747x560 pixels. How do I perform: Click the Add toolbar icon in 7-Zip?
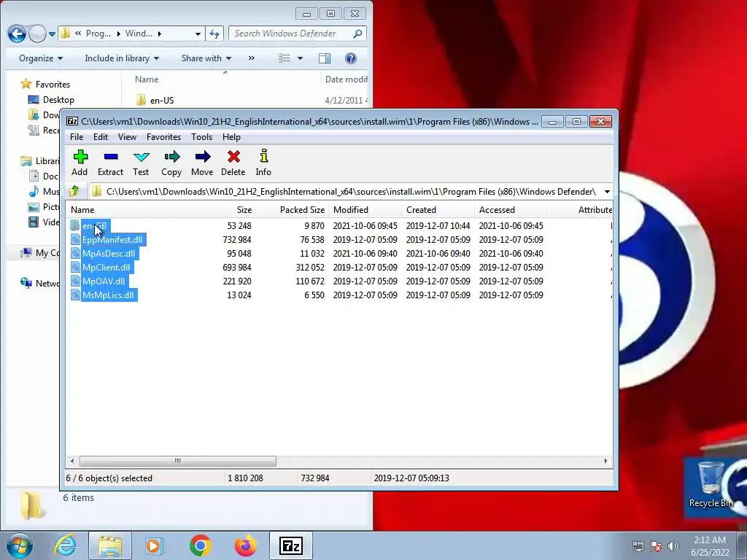[80, 157]
